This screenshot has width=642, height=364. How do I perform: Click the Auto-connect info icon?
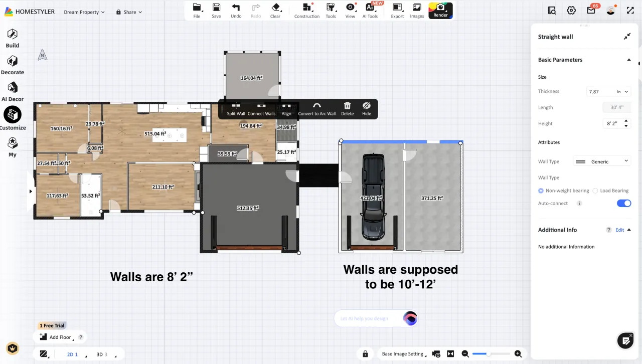point(579,204)
